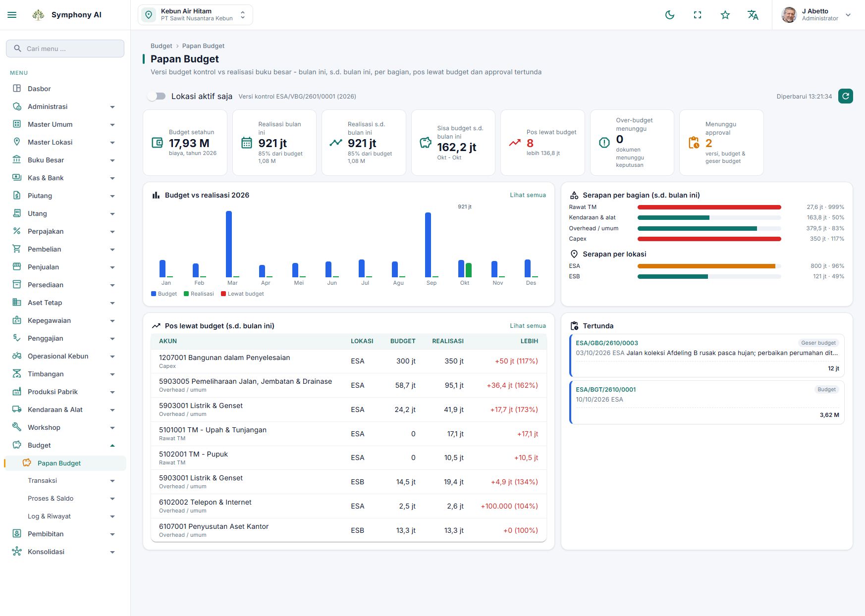Image resolution: width=865 pixels, height=616 pixels.
Task: Toggle the Lokasi aktif saja switch
Action: click(157, 96)
